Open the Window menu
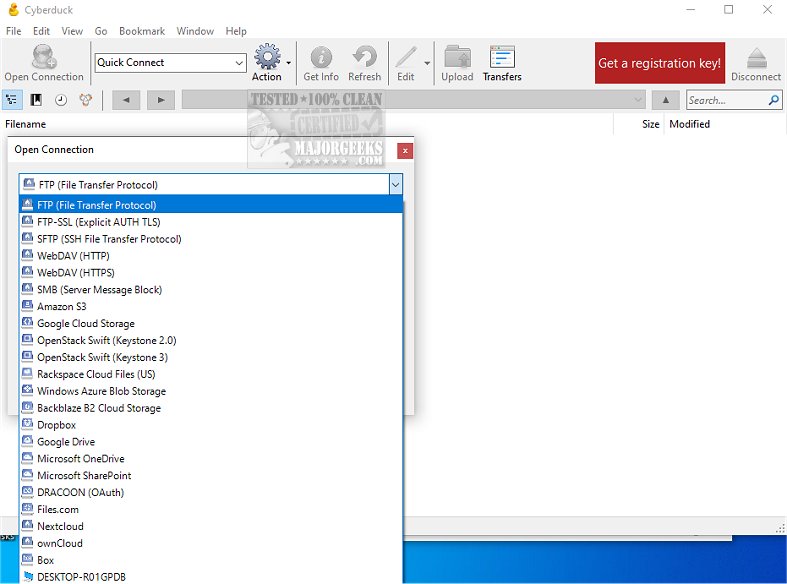This screenshot has width=787, height=584. 195,31
